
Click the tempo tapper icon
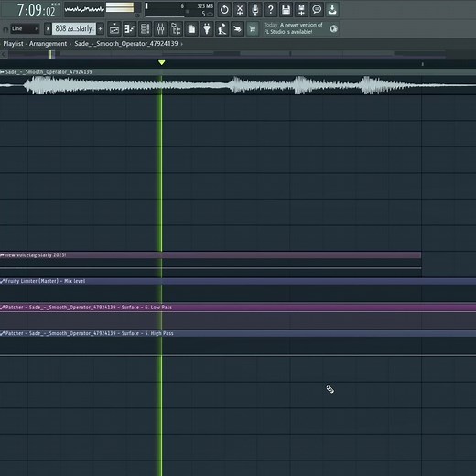click(x=222, y=29)
